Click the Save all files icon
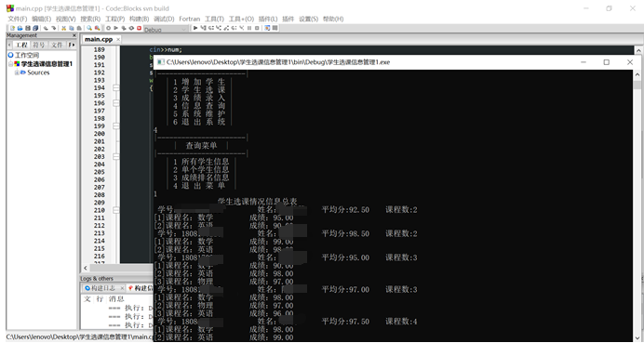 click(35, 28)
